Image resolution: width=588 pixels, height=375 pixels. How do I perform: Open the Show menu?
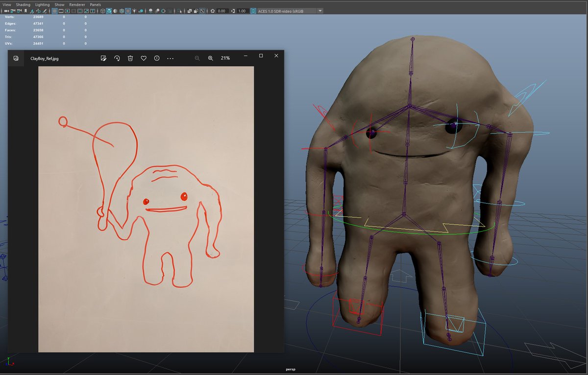(59, 4)
